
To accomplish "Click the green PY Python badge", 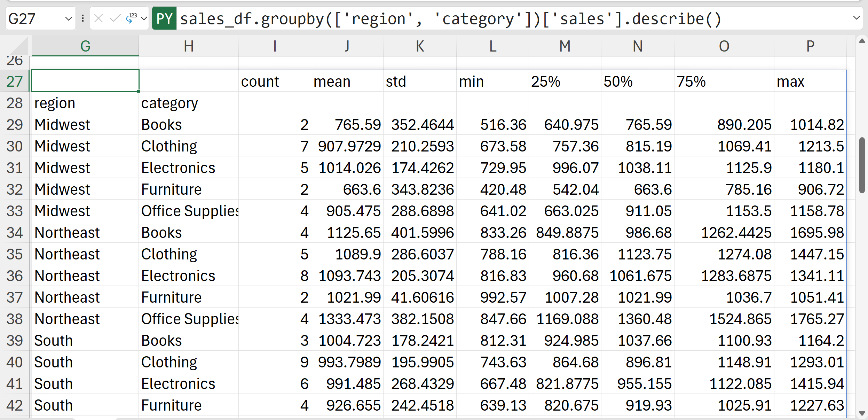I will [x=164, y=18].
